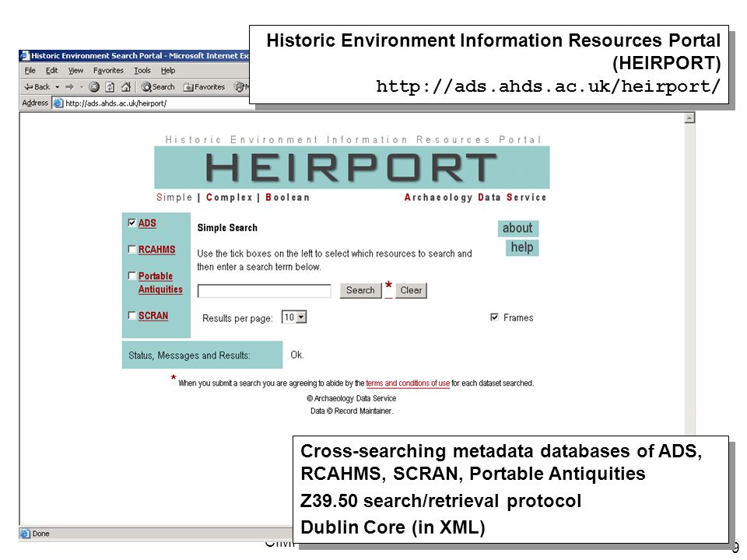The height and width of the screenshot is (560, 747).
Task: Open the Portable Antiquities link
Action: (x=160, y=282)
